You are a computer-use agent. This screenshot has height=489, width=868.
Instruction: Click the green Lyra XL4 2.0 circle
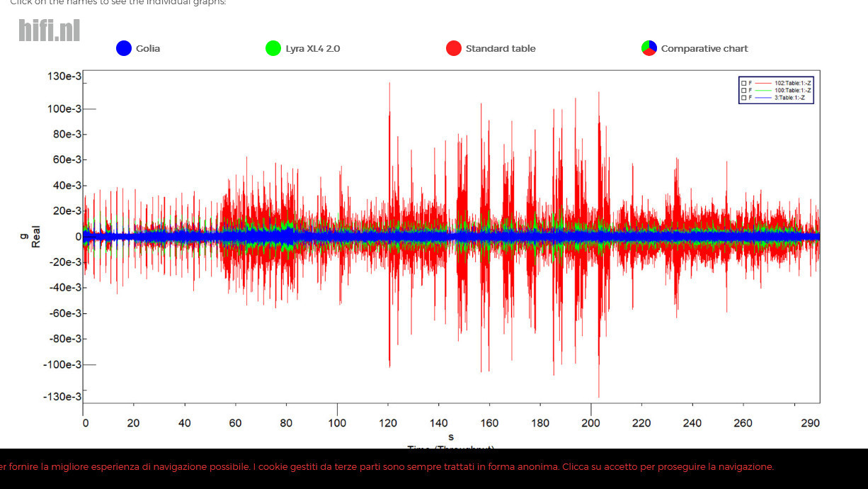(x=273, y=48)
